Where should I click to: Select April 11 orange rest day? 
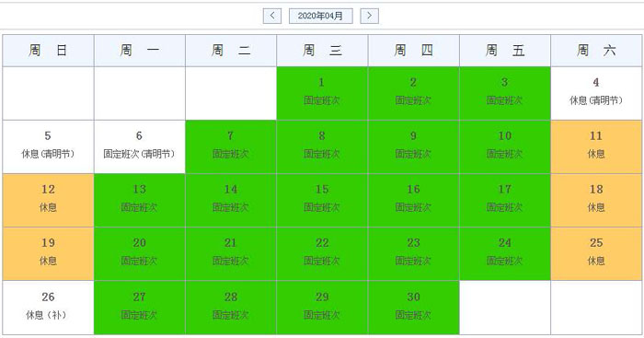coord(596,146)
